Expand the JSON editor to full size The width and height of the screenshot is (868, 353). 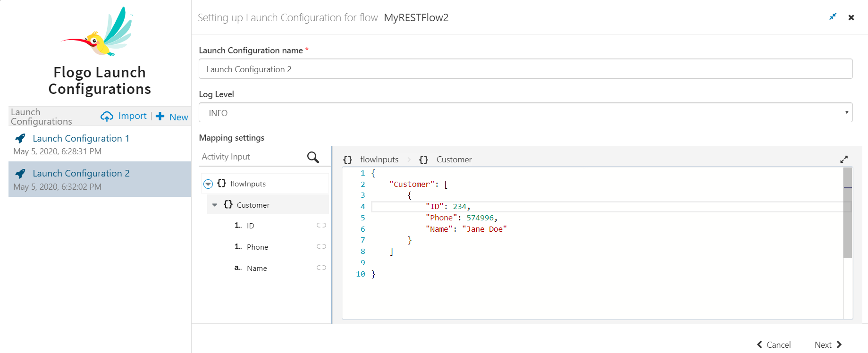844,160
